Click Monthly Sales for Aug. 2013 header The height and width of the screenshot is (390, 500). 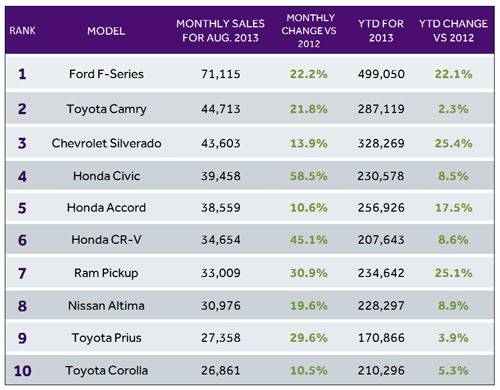pos(220,31)
